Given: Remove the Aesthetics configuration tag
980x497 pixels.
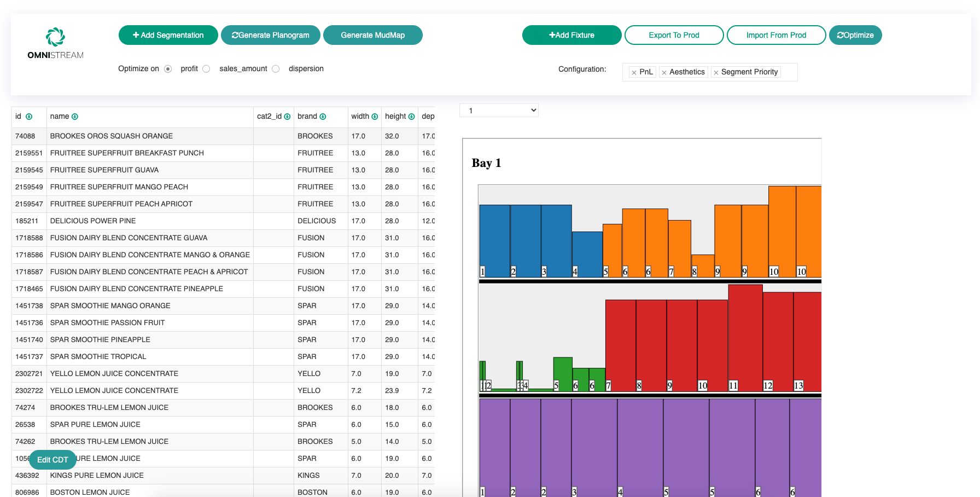Looking at the screenshot, I should tap(664, 72).
